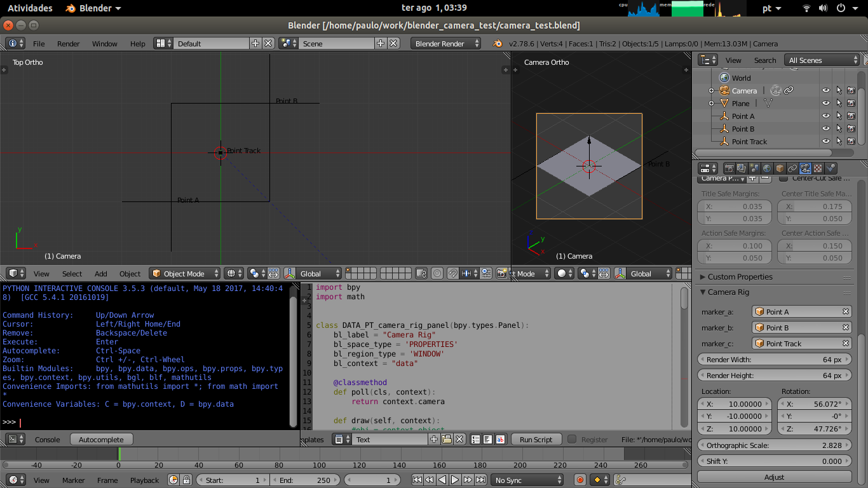Open the No Sync playback dropdown
This screenshot has width=868, height=488.
click(x=528, y=480)
